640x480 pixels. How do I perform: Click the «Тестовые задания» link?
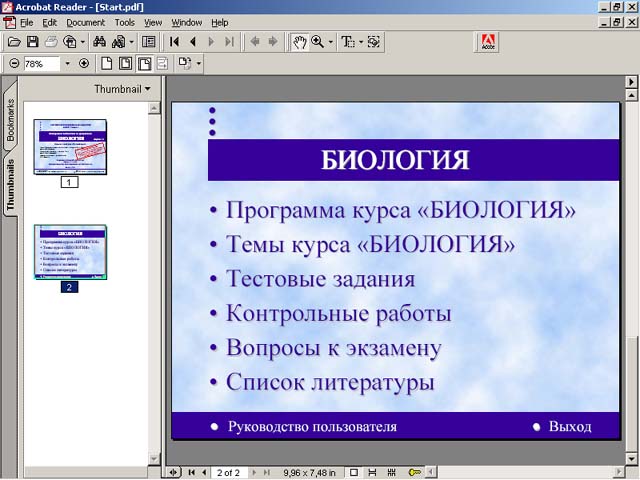(x=320, y=279)
